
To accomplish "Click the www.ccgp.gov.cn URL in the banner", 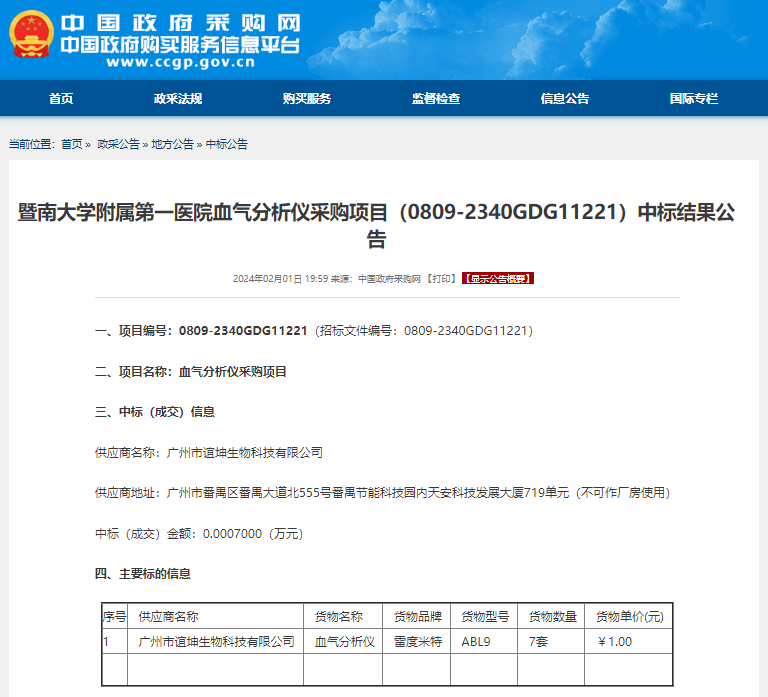I will [x=180, y=63].
